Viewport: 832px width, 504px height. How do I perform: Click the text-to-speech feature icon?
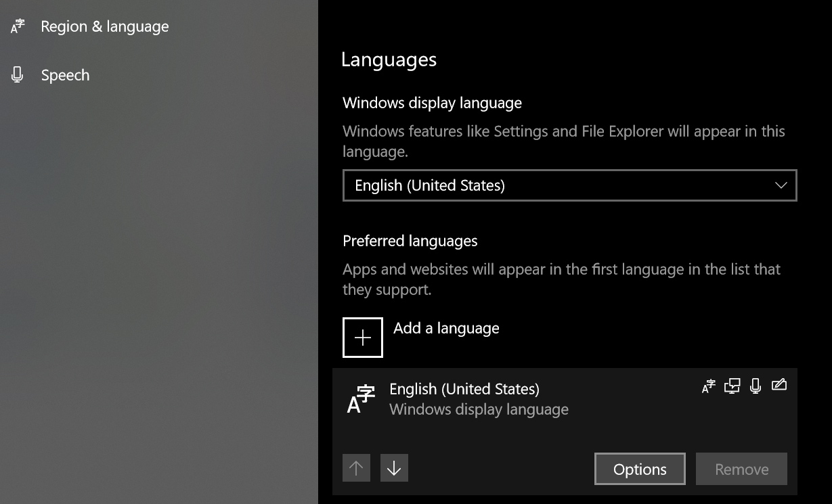point(732,386)
